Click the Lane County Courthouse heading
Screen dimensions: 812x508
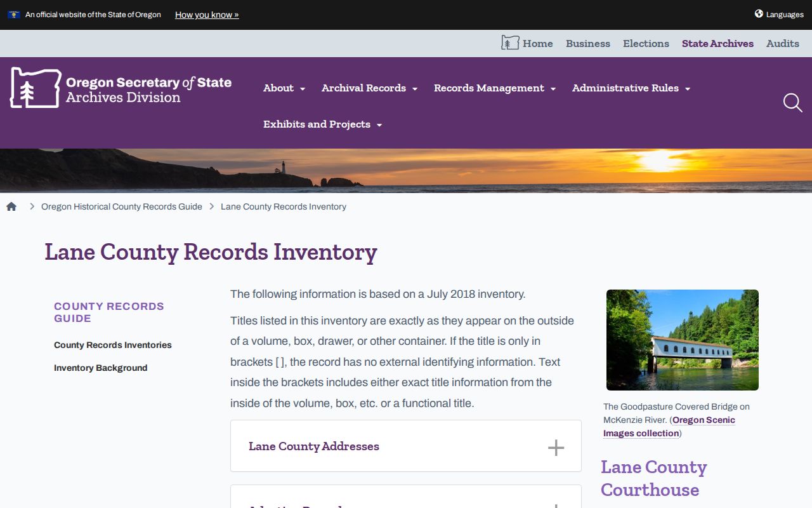(654, 479)
